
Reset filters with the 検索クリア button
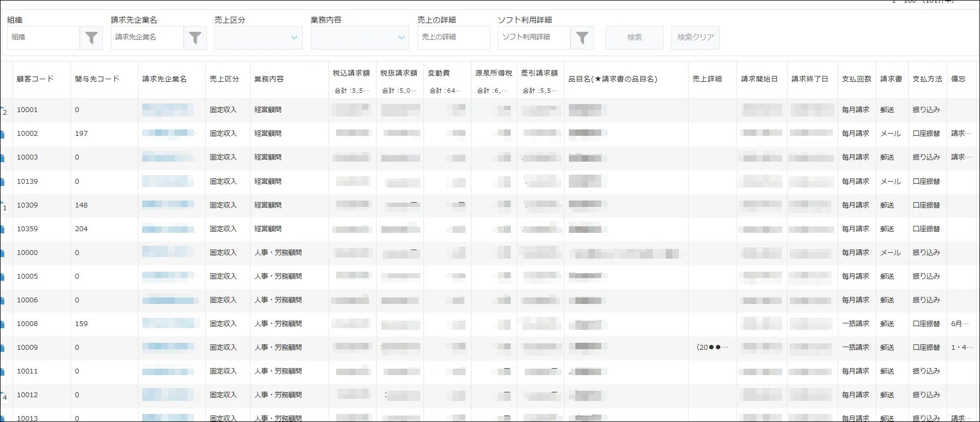coord(696,38)
